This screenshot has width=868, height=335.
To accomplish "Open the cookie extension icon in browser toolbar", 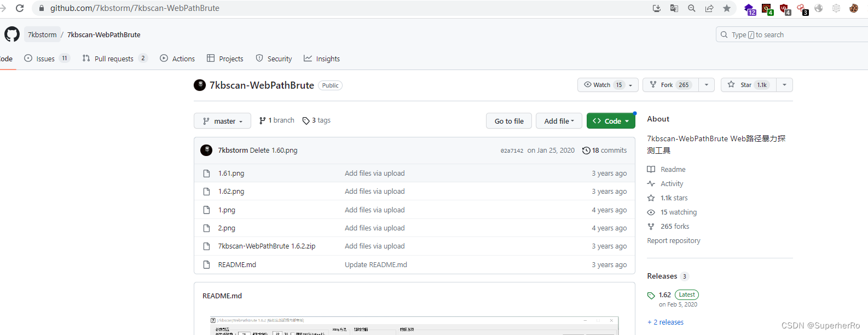I will 854,8.
